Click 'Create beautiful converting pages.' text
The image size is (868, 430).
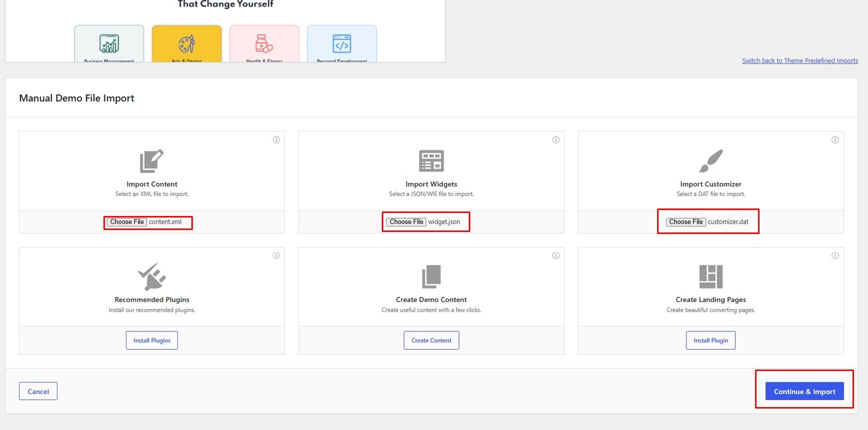(x=711, y=310)
